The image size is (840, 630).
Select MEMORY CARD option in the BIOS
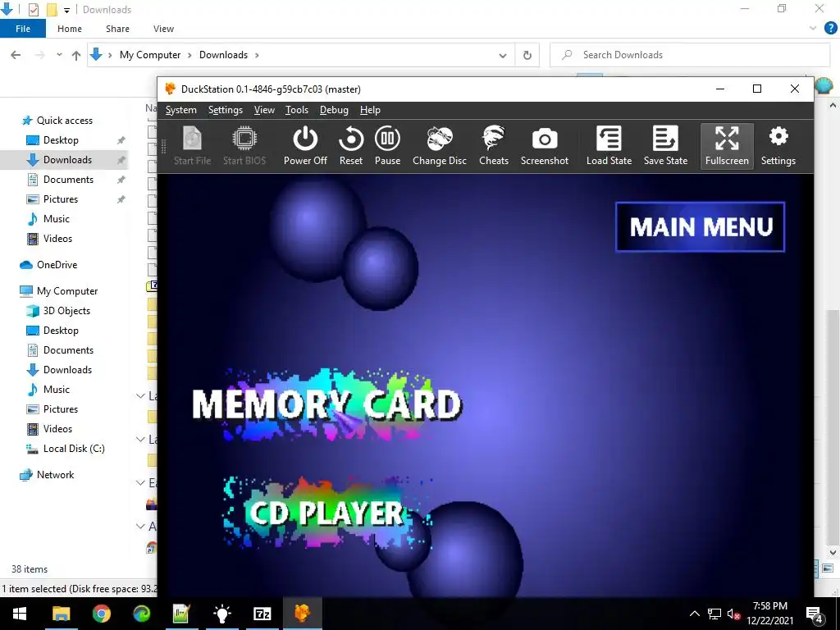[x=326, y=404]
